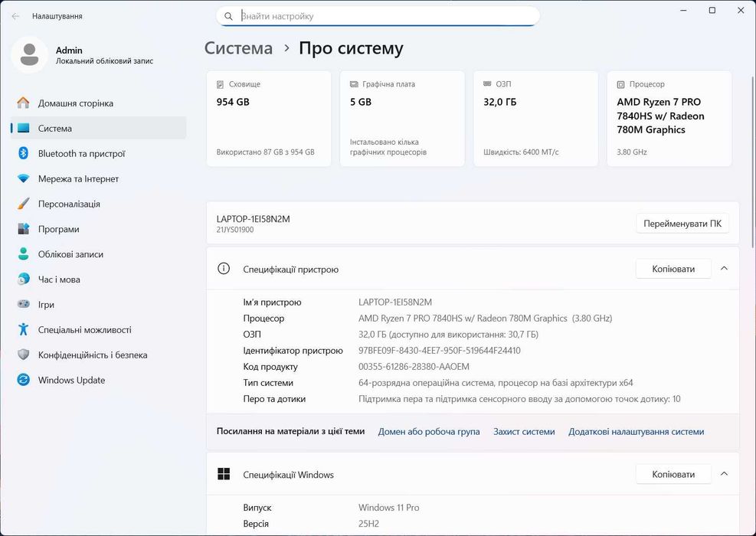Open Спеціальні можливості settings

pos(98,330)
